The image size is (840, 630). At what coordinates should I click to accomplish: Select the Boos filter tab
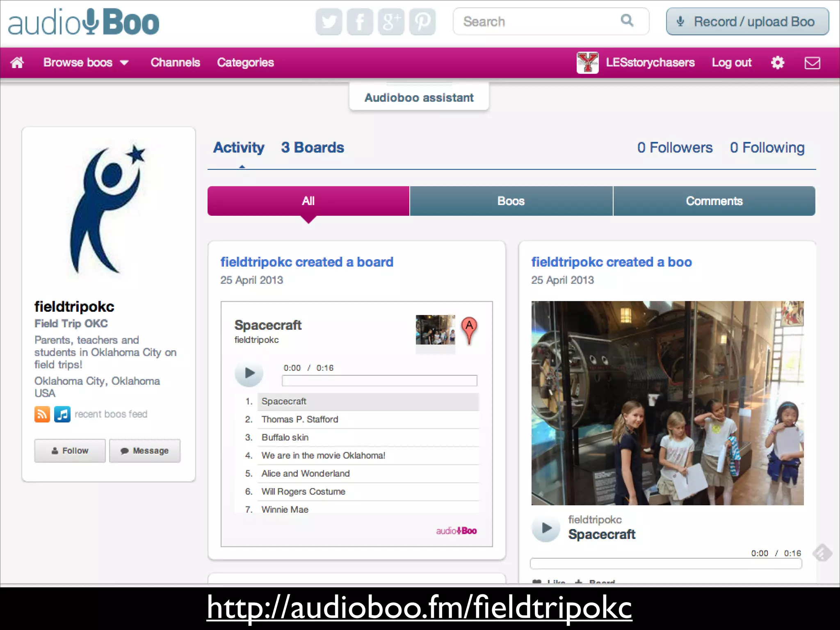pos(511,201)
